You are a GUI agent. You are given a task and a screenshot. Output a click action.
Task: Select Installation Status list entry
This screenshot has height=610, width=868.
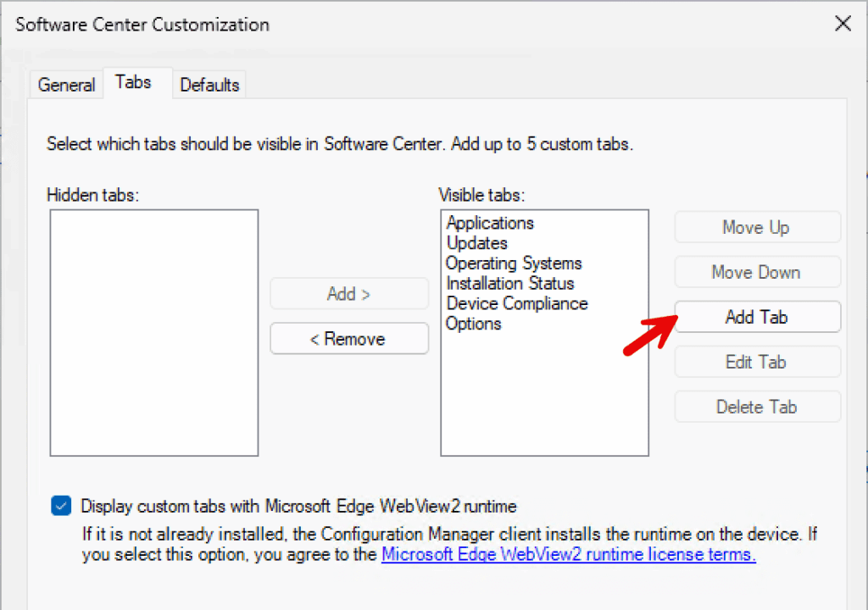(509, 283)
